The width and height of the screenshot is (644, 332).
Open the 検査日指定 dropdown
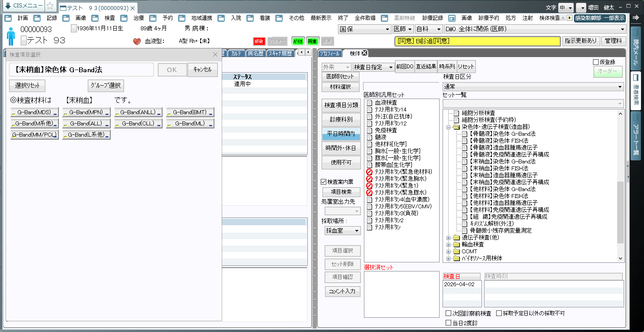[x=373, y=67]
